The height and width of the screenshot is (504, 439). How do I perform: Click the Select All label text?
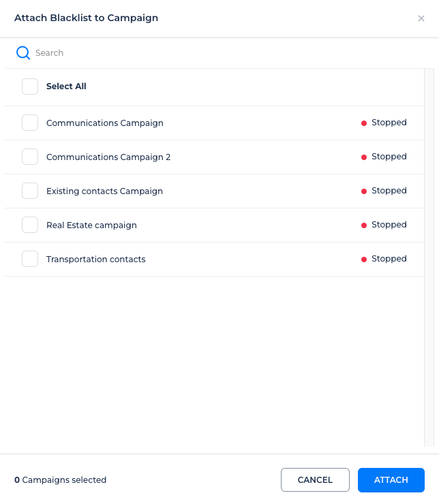pos(66,86)
